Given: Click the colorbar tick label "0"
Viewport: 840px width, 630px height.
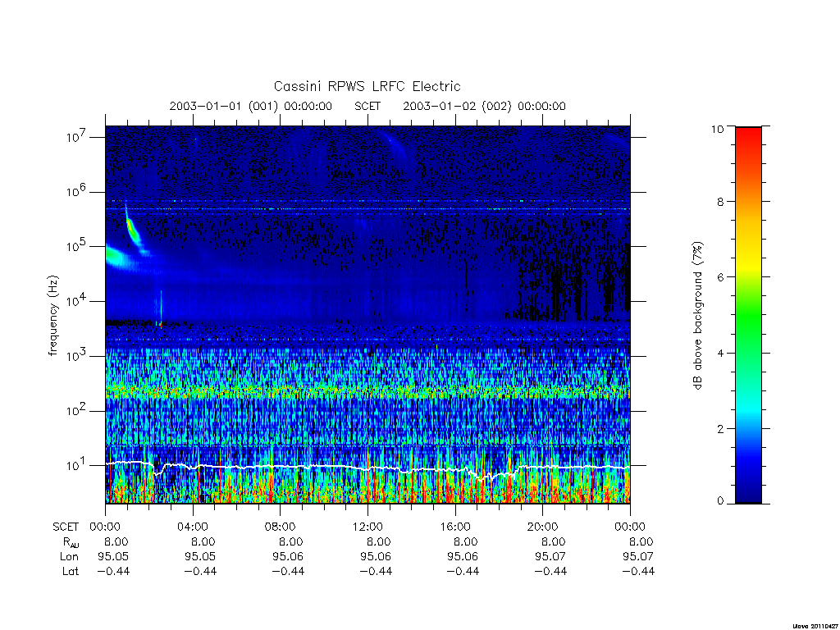Looking at the screenshot, I should 720,501.
